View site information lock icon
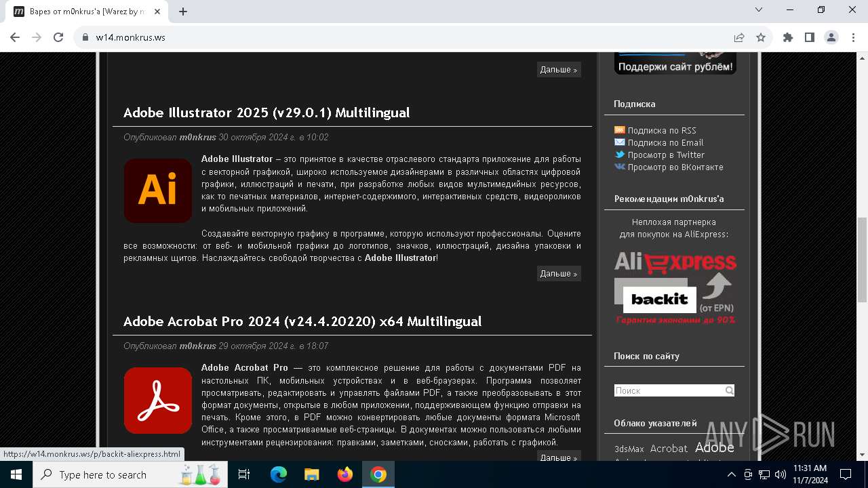The width and height of the screenshot is (868, 488). click(x=85, y=37)
